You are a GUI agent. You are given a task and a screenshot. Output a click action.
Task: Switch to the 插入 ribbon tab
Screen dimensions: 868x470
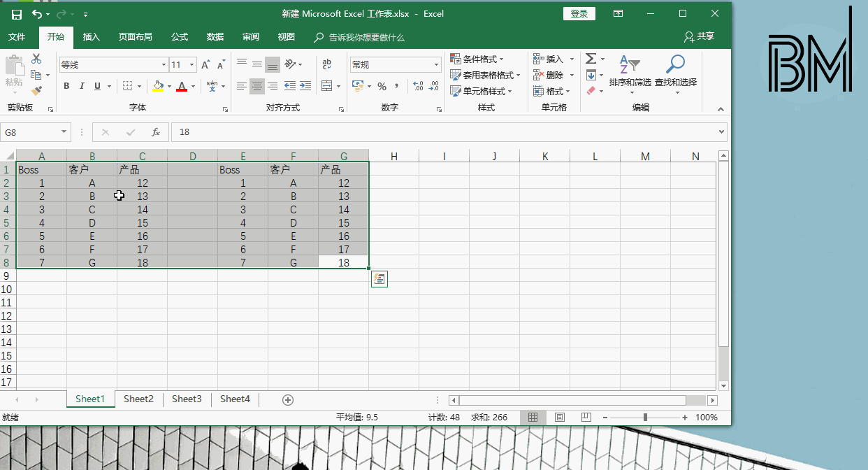click(x=92, y=37)
